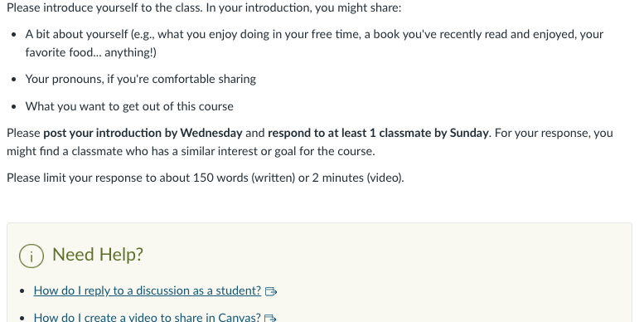Viewport: 644px width, 322px height.
Task: Click bullet dot before 'What you want'
Action: (x=15, y=107)
